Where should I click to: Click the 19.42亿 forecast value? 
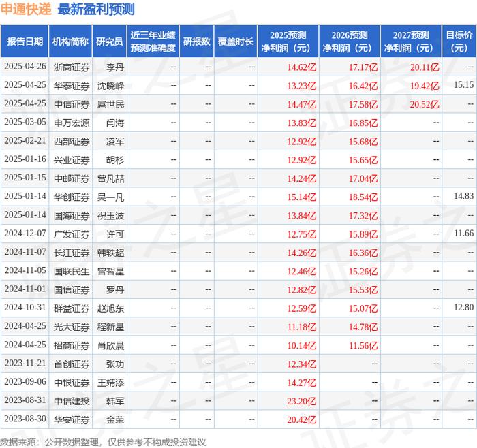click(x=425, y=86)
